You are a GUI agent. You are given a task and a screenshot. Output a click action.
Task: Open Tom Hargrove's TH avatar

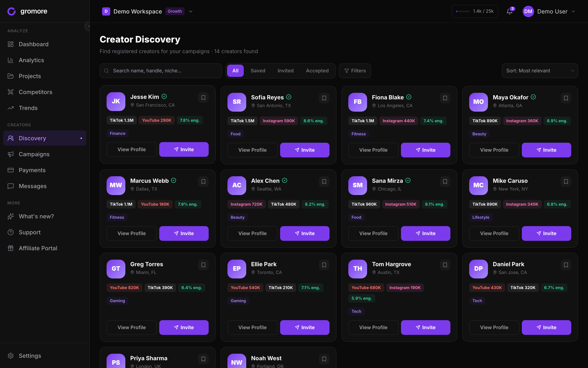(x=357, y=269)
